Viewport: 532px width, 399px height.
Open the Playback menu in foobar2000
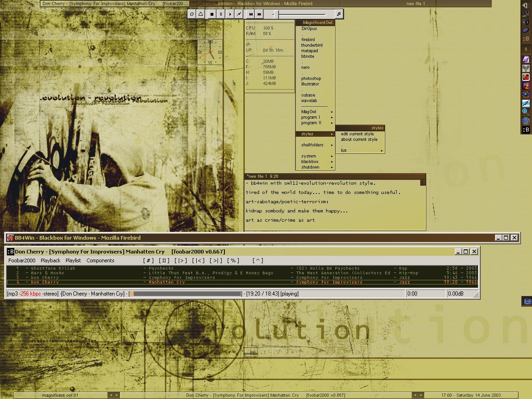point(50,260)
